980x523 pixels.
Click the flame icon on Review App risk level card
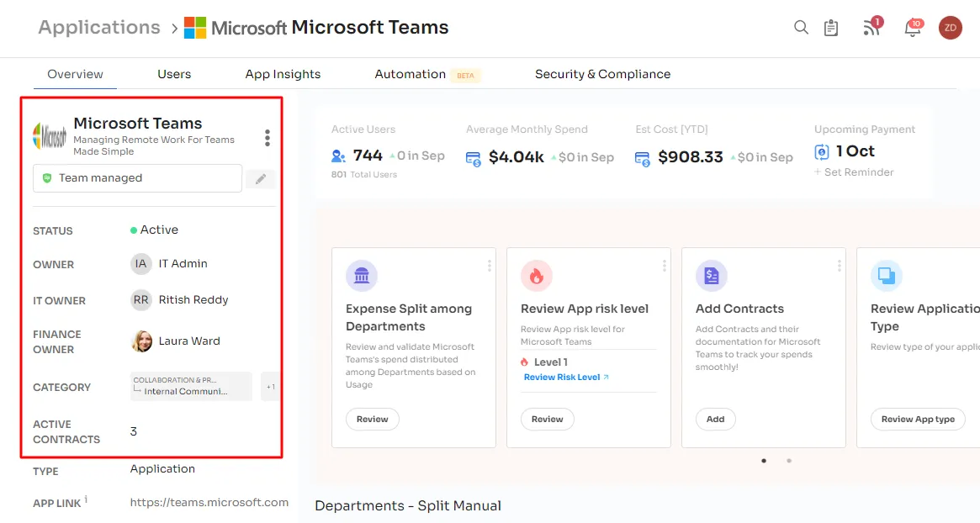click(x=536, y=276)
